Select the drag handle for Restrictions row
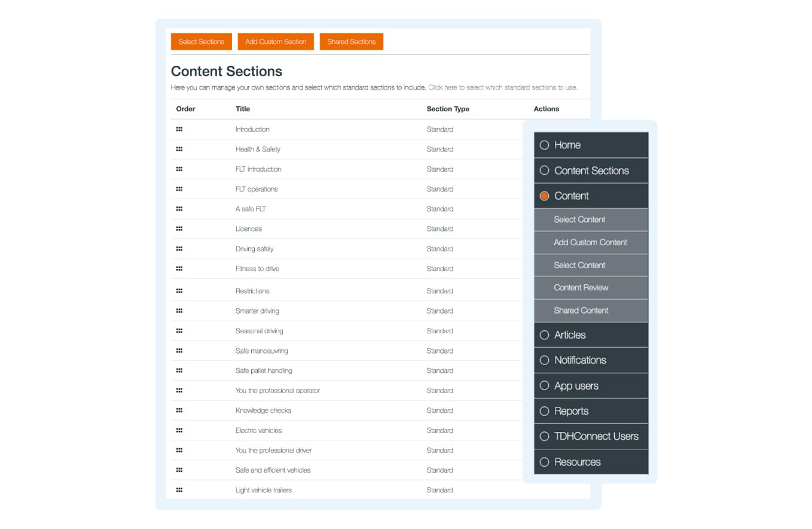The width and height of the screenshot is (812, 529). pos(179,291)
